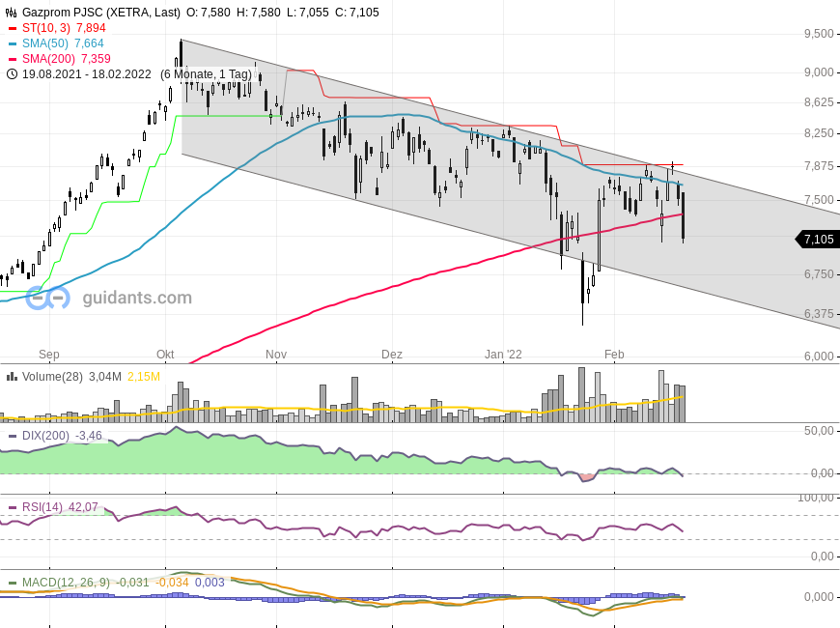
Task: Click the 9,000 price axis label
Action: [819, 72]
